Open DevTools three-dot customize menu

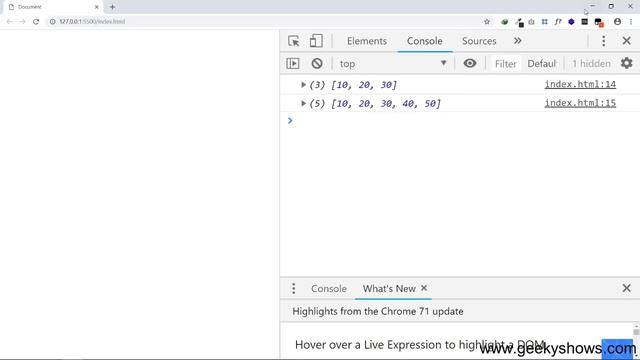click(x=604, y=41)
